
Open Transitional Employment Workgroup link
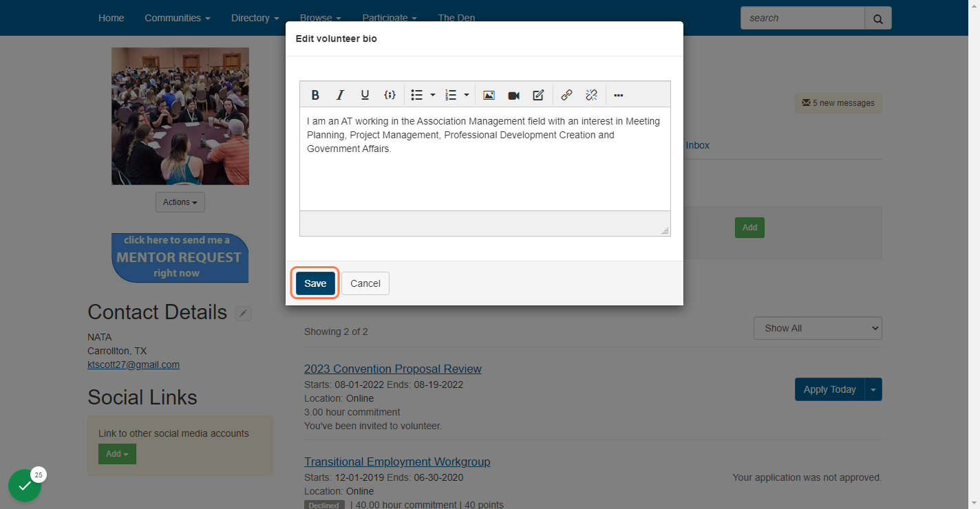tap(397, 462)
